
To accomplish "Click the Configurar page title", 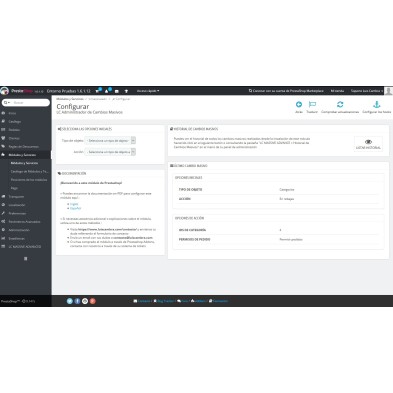I will [73, 107].
